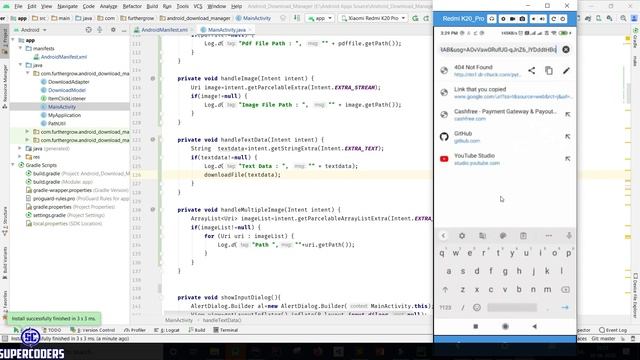Tap the arrow icon beside Cashfree suggestion
Viewport: 640px width, 360px height.
pyautogui.click(x=567, y=115)
